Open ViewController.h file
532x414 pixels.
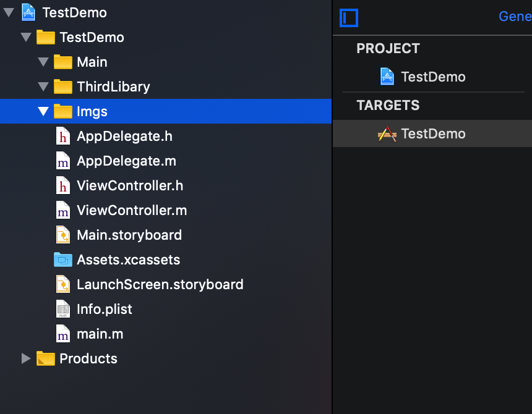(130, 185)
